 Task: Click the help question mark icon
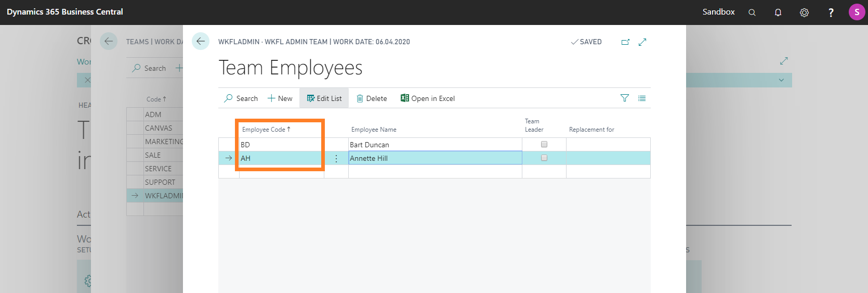click(831, 12)
